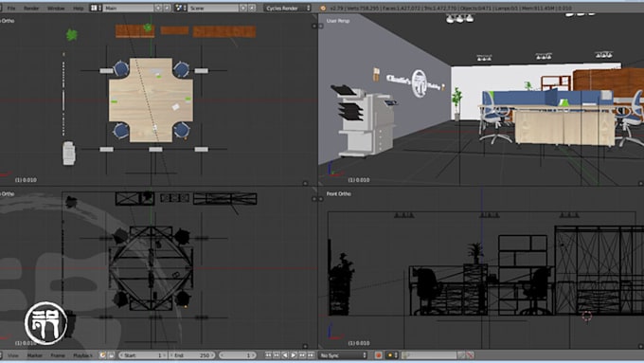Screen dimensions: 644x363
Task: Open the keying type dropdown beside record
Action: 392,355
